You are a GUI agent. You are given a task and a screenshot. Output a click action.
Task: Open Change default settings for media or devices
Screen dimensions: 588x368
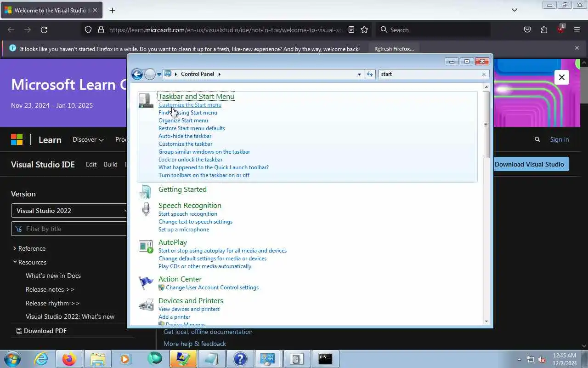click(212, 259)
